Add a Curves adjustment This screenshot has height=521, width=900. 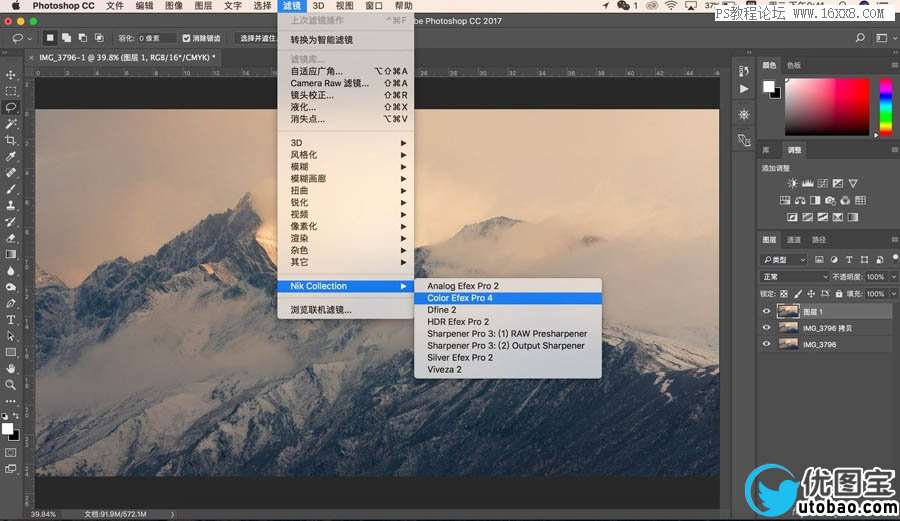click(x=823, y=183)
